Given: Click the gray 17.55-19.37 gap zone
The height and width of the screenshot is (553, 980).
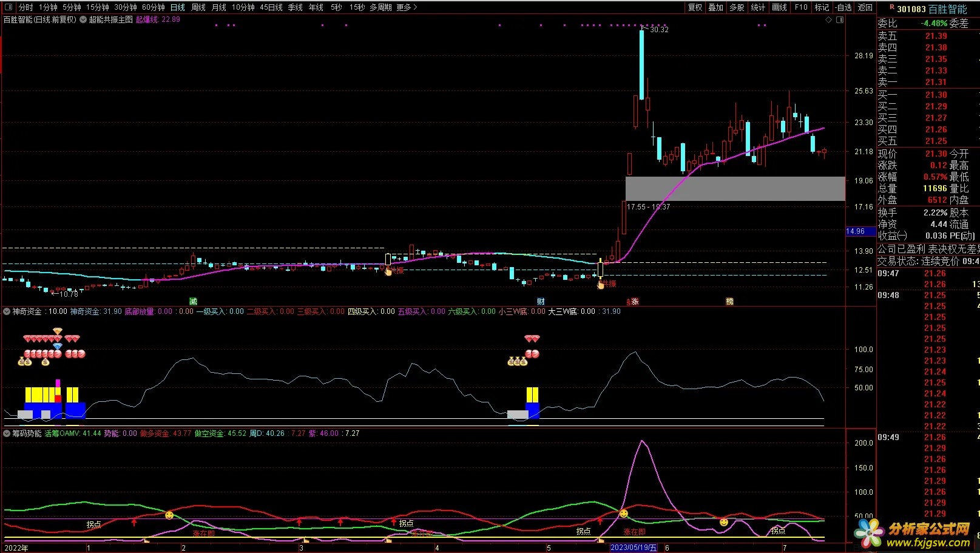Looking at the screenshot, I should coord(735,189).
